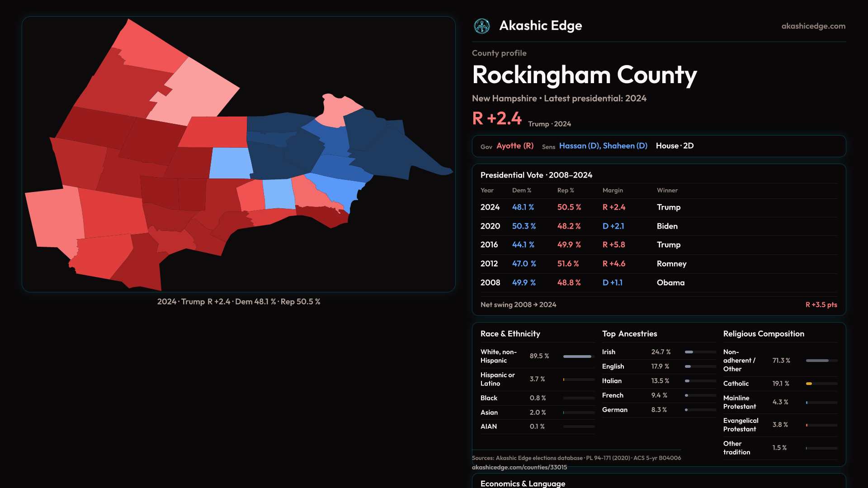Click the House 2D label

[x=674, y=146]
